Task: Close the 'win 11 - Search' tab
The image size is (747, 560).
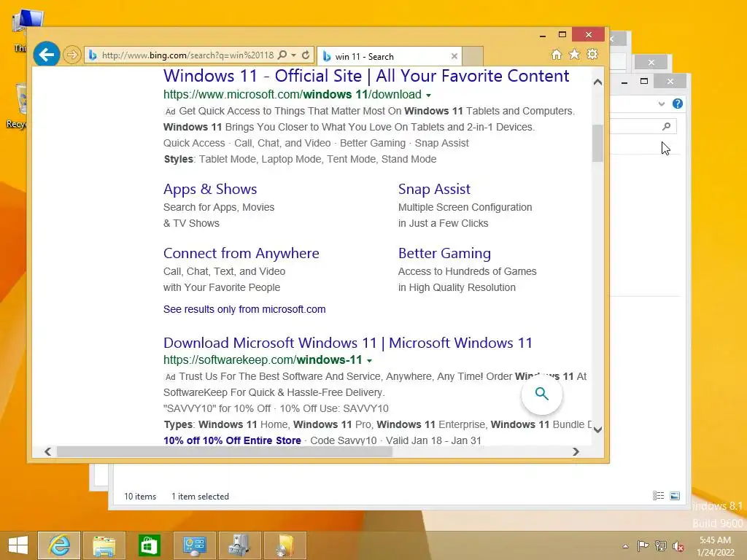Action: pyautogui.click(x=454, y=56)
